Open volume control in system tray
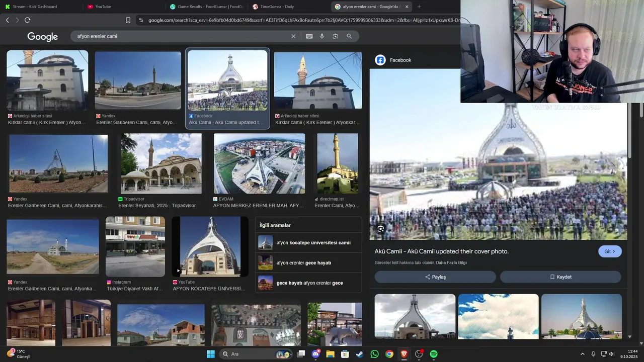644x362 pixels. (612, 354)
